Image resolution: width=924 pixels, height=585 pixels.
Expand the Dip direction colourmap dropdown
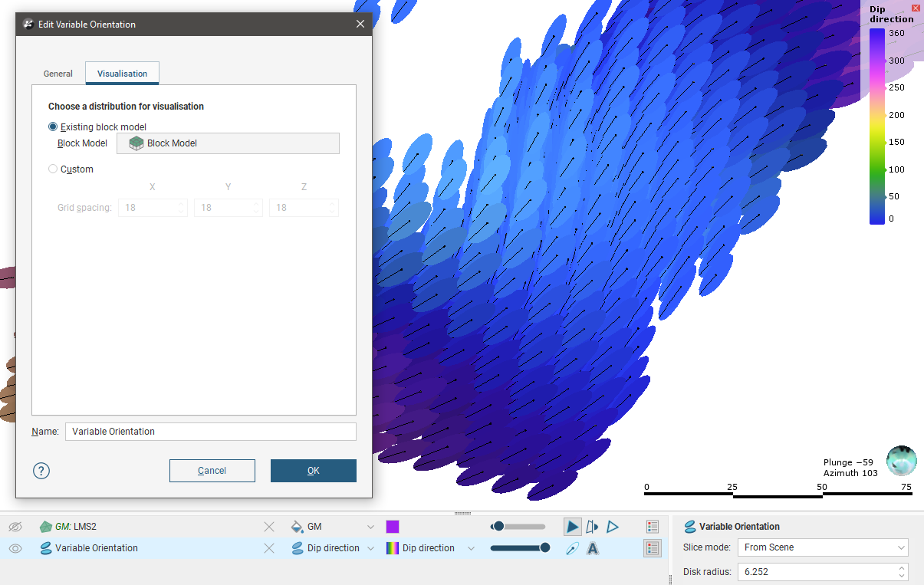pyautogui.click(x=471, y=548)
